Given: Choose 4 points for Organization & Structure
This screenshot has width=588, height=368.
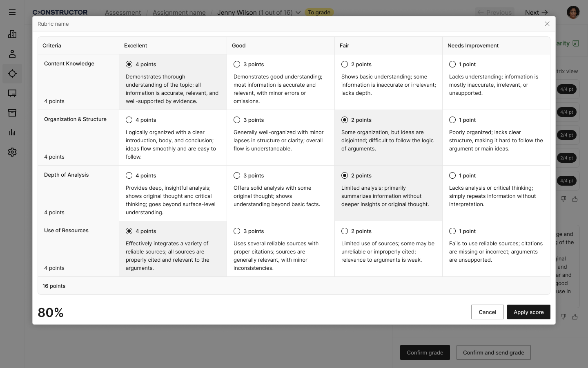Looking at the screenshot, I should click(x=129, y=120).
